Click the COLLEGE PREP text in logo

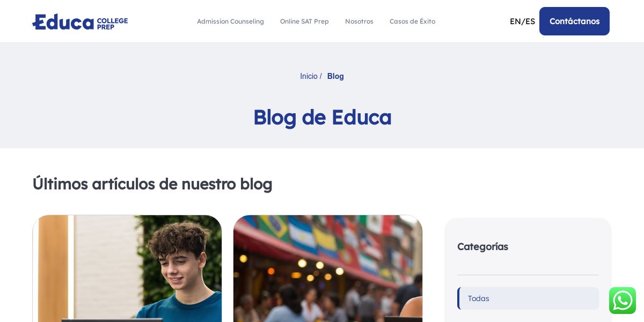pos(112,23)
